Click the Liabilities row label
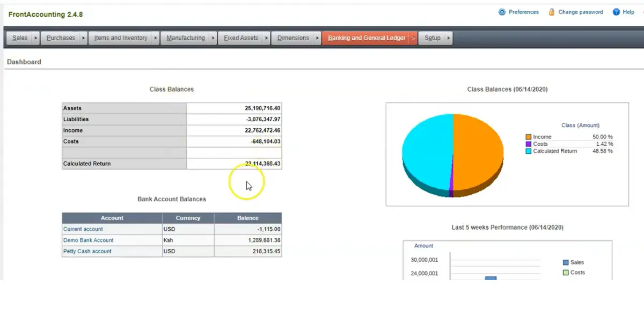This screenshot has width=644, height=322. pos(76,119)
